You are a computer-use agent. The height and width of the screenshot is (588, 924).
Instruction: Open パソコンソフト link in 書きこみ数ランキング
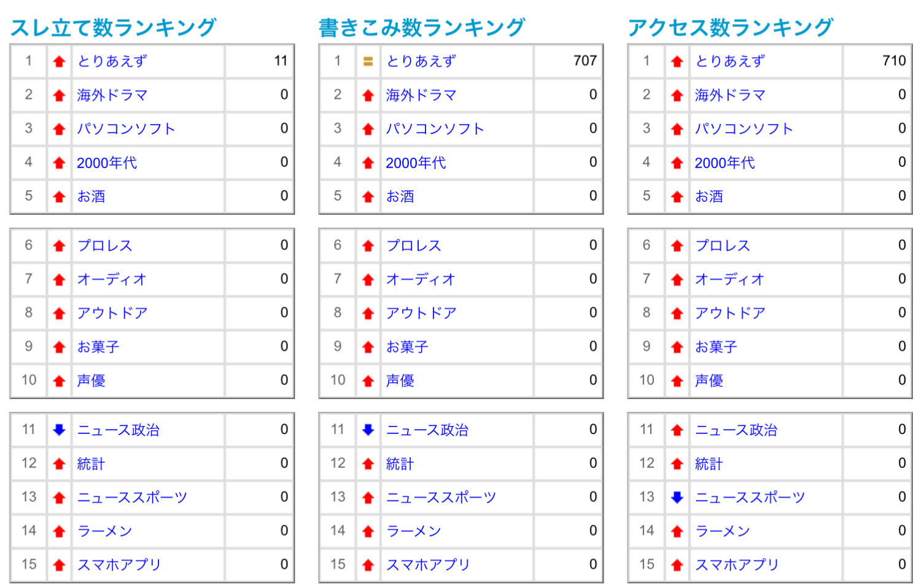[x=435, y=129]
